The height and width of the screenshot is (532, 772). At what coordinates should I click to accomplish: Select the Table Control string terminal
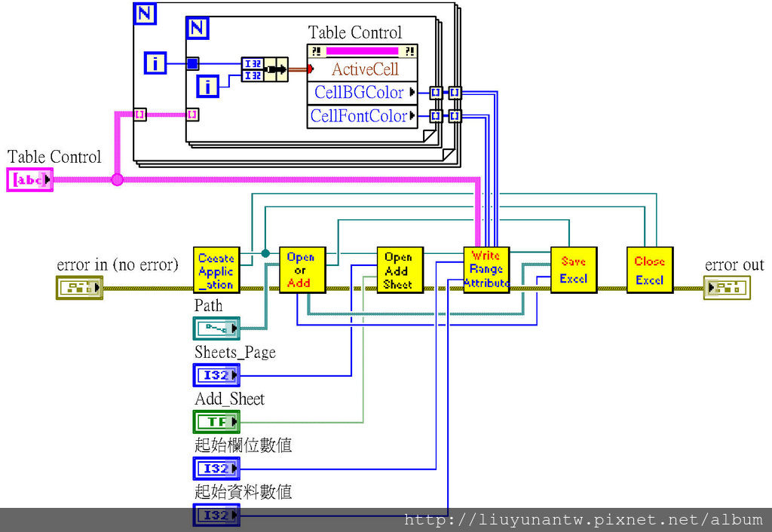pyautogui.click(x=30, y=179)
